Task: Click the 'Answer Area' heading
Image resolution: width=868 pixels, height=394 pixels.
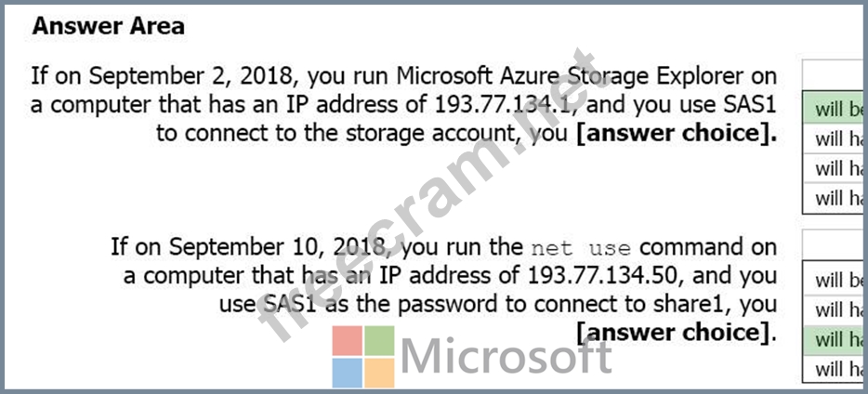Action: [x=108, y=26]
